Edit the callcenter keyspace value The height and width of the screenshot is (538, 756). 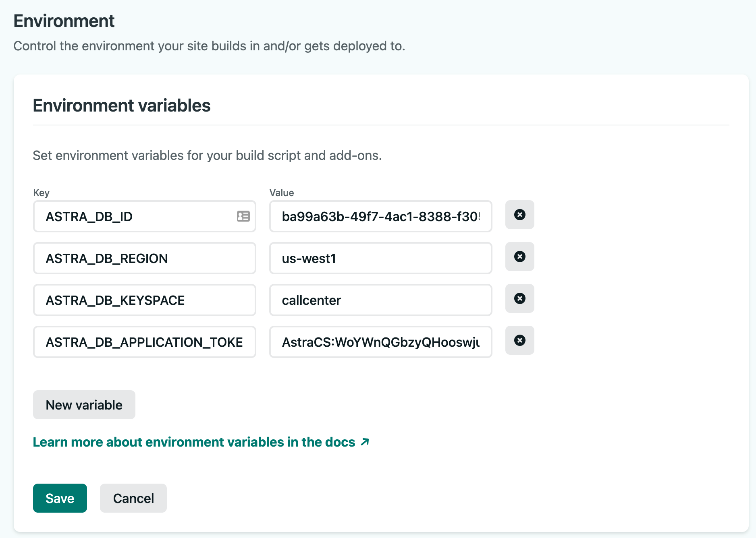[380, 300]
